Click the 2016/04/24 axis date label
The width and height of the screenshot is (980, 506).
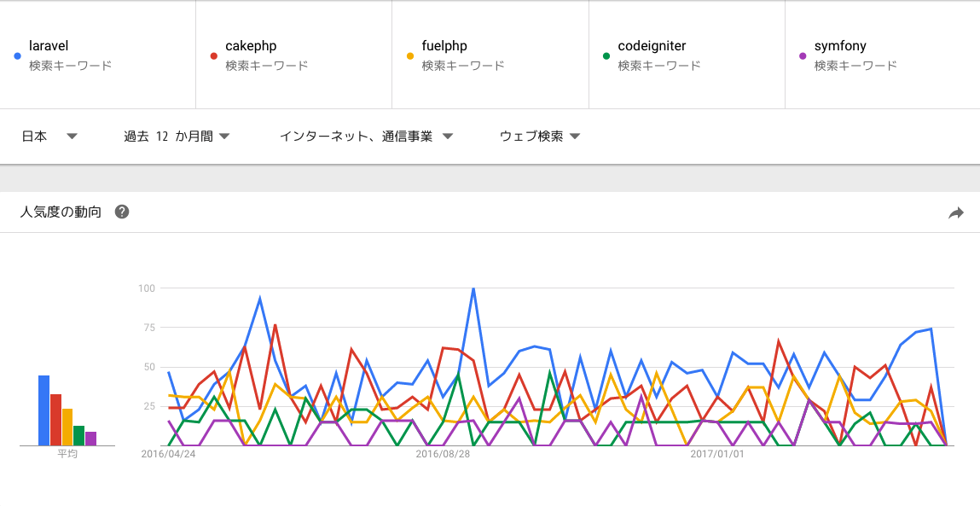(169, 453)
